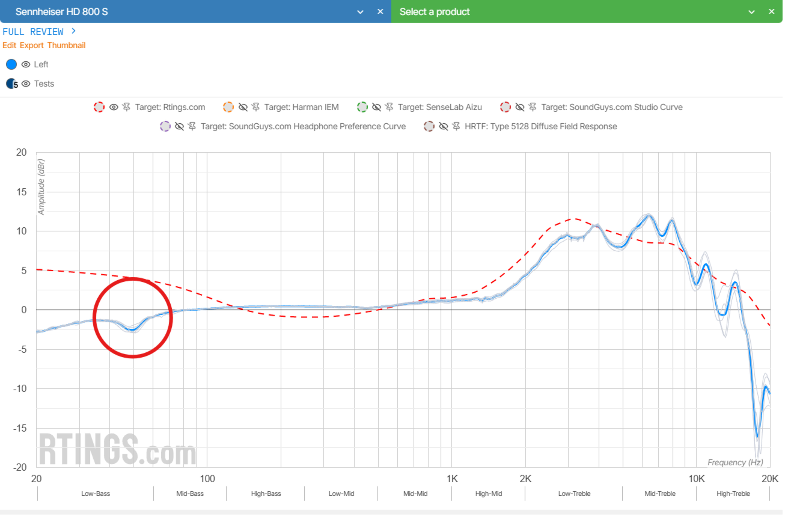Open the Sennheiser HD 800 S dropdown
The width and height of the screenshot is (794, 532).
(x=360, y=12)
